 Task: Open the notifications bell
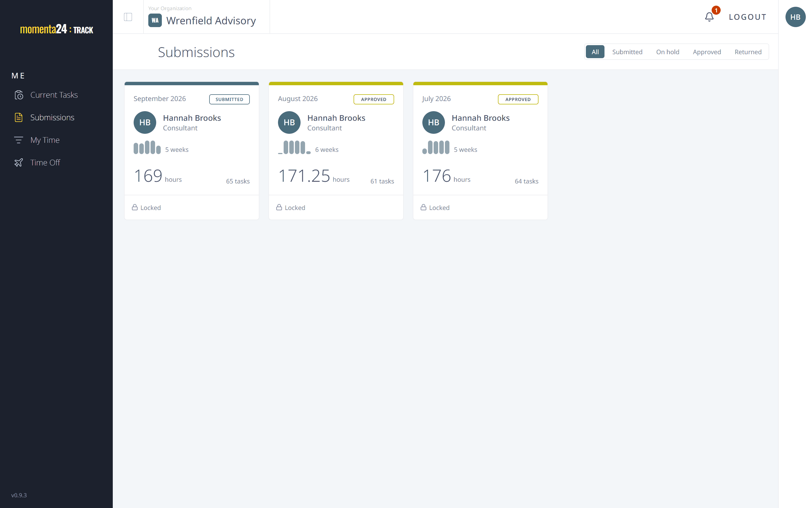[x=709, y=17]
